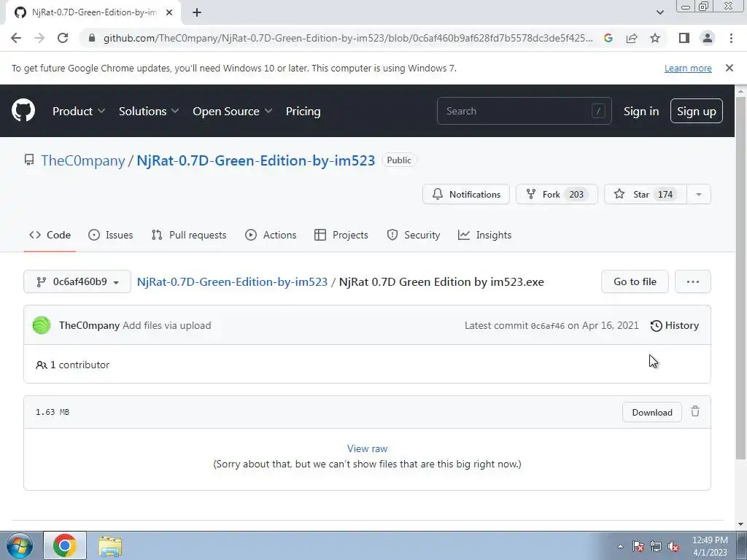Click the Google icon in address bar
Screen dimensions: 747x560
pyautogui.click(x=608, y=38)
